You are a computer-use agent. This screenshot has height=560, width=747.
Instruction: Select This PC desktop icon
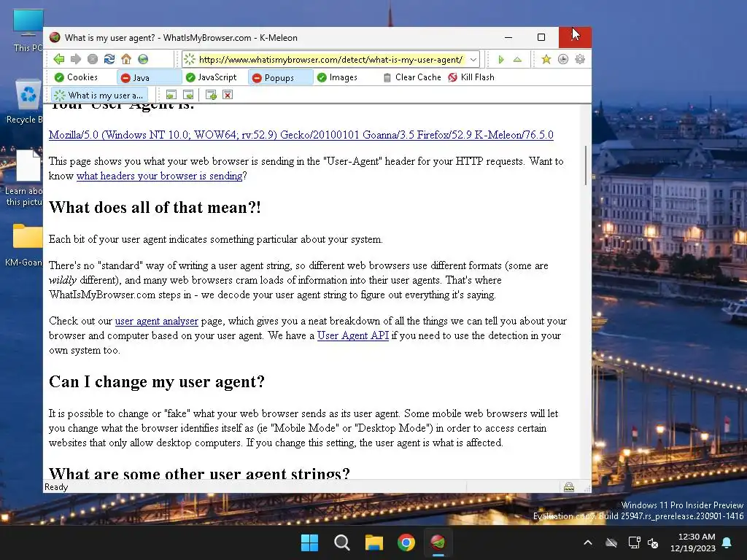(x=28, y=31)
